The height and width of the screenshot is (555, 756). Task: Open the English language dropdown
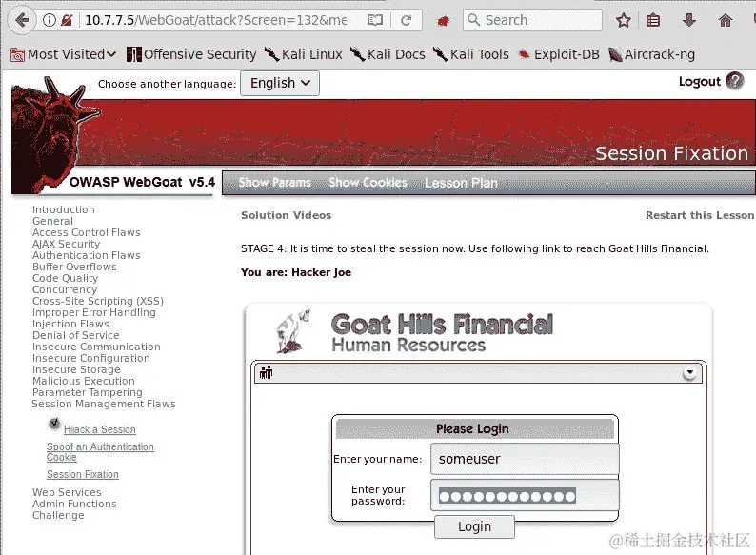pyautogui.click(x=280, y=84)
